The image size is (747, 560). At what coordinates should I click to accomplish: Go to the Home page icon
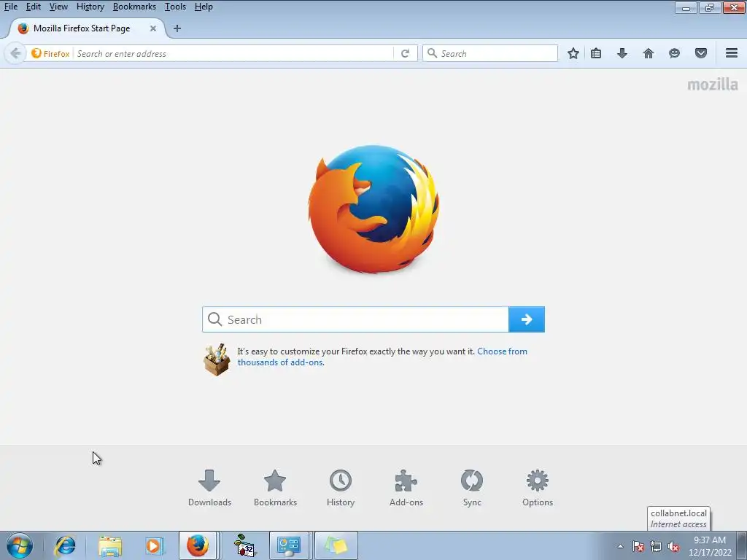pyautogui.click(x=648, y=53)
